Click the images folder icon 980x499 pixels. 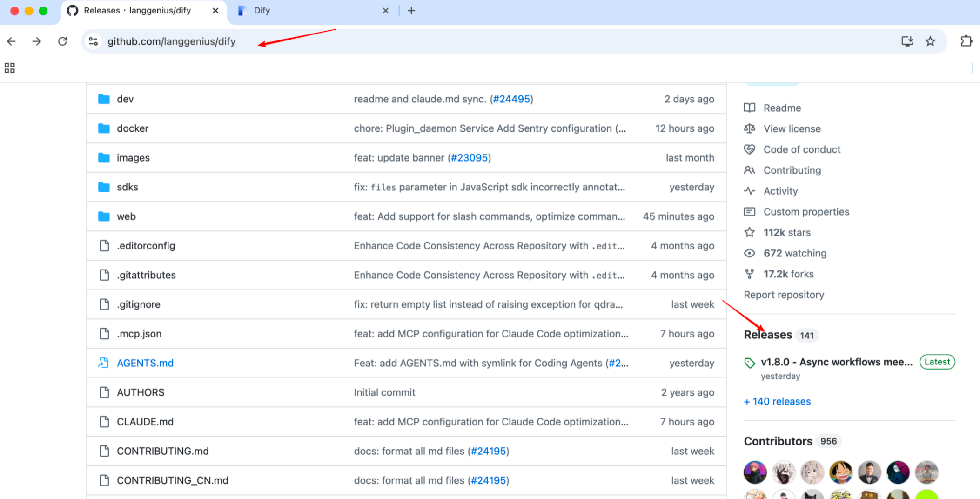click(104, 158)
